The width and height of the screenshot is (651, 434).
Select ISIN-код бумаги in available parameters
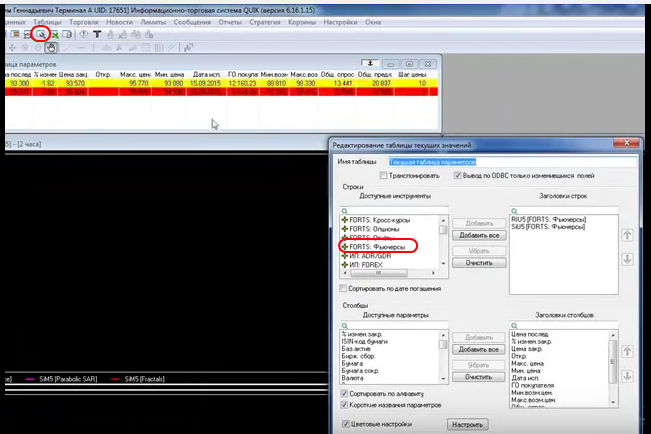(x=365, y=341)
